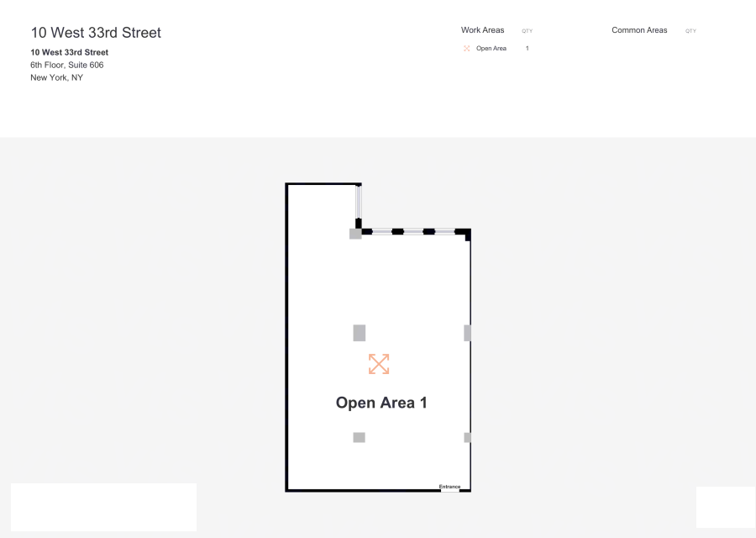The width and height of the screenshot is (756, 538).
Task: Click the 6th Floor, Suite 606 text
Action: 67,65
